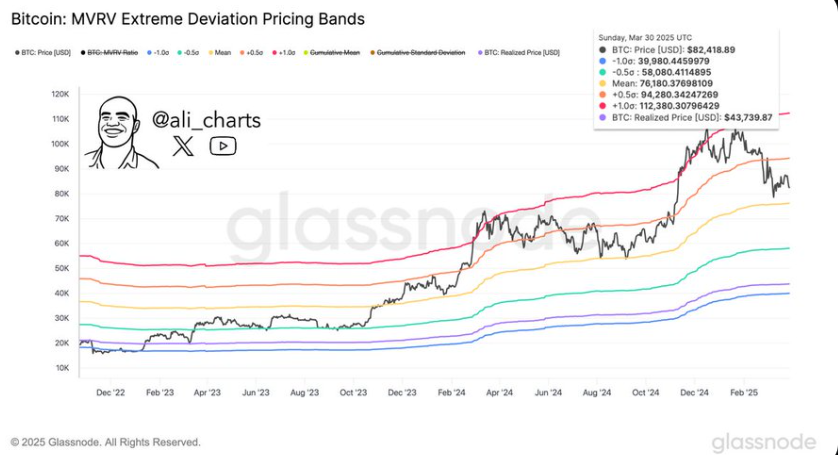Click the YouTube play icon

click(223, 146)
